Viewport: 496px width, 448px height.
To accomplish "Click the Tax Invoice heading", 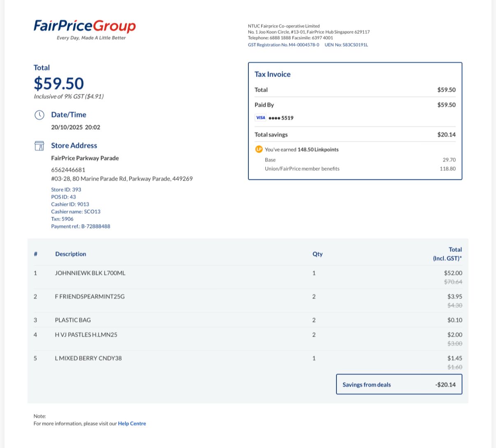I will click(x=273, y=74).
